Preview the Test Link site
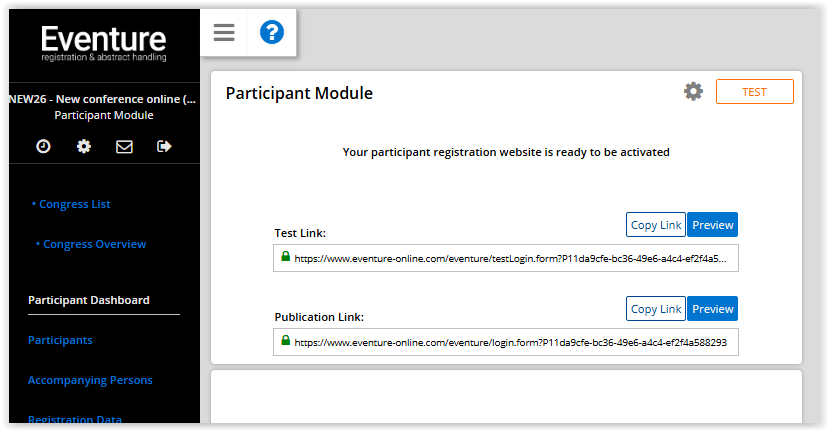Screen dimensions: 829x431 coord(713,225)
